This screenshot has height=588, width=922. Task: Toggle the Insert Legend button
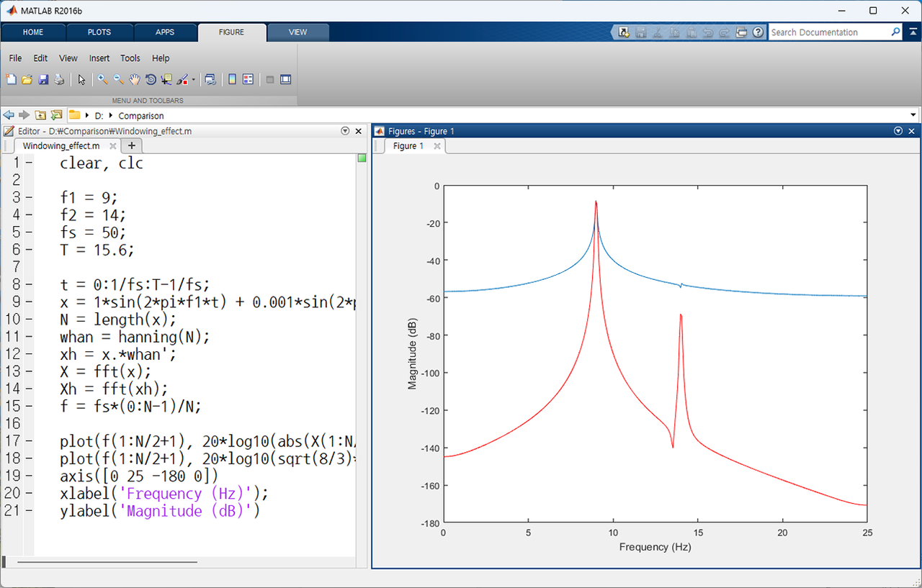coord(248,80)
